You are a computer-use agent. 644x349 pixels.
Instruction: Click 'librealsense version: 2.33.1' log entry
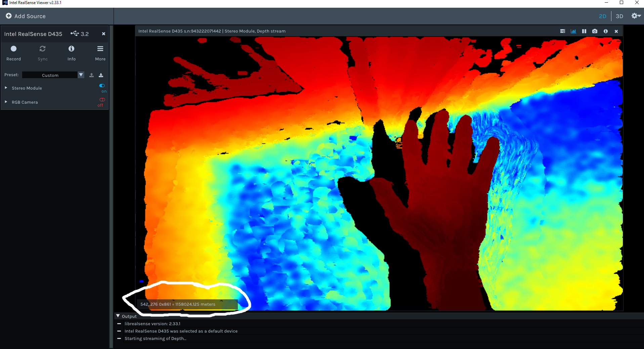[153, 324]
